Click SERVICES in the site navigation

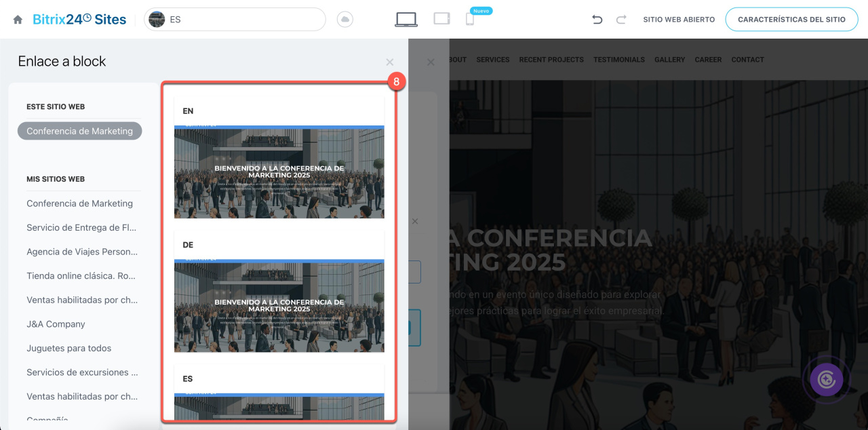(x=493, y=60)
